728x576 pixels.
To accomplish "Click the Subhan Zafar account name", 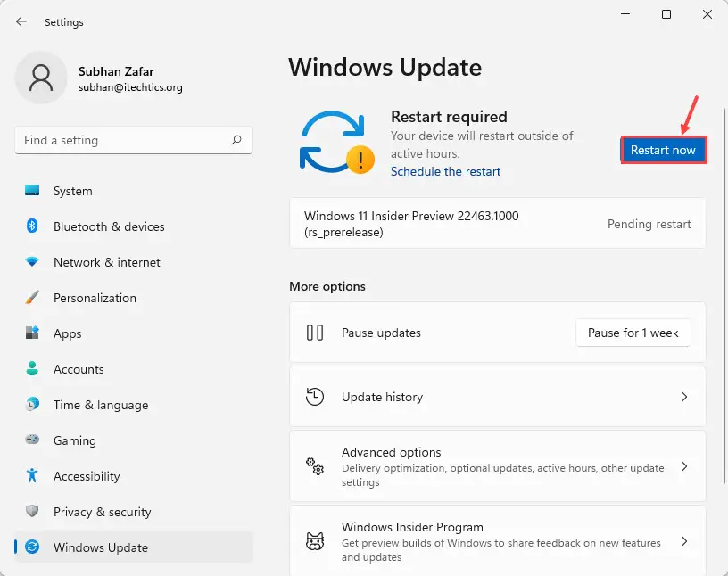I will pyautogui.click(x=116, y=71).
